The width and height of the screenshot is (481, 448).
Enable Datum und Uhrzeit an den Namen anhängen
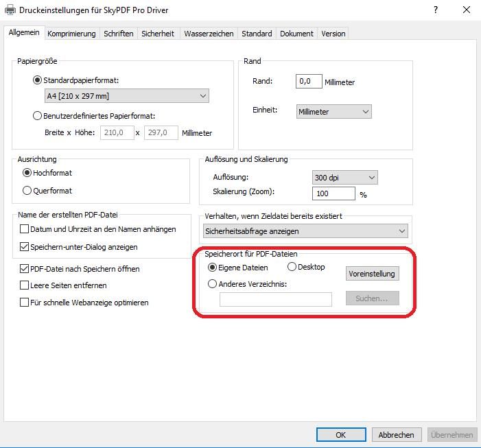coord(24,229)
